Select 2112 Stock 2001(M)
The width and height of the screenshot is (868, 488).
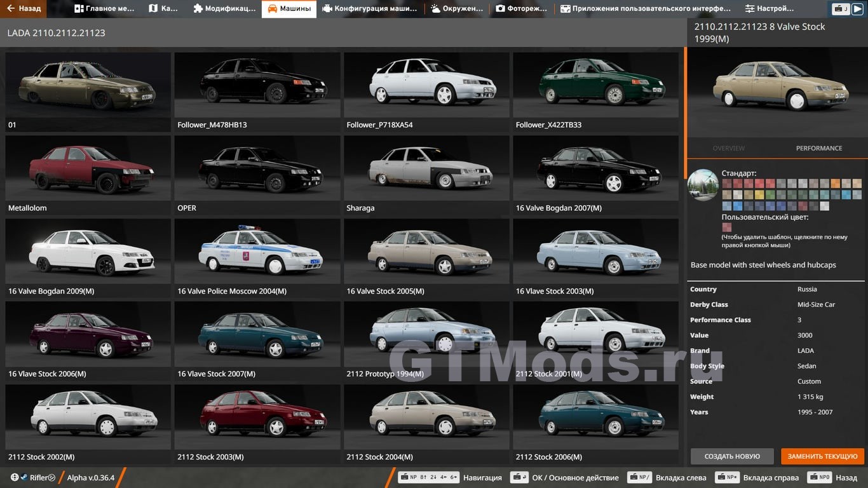[x=596, y=341]
